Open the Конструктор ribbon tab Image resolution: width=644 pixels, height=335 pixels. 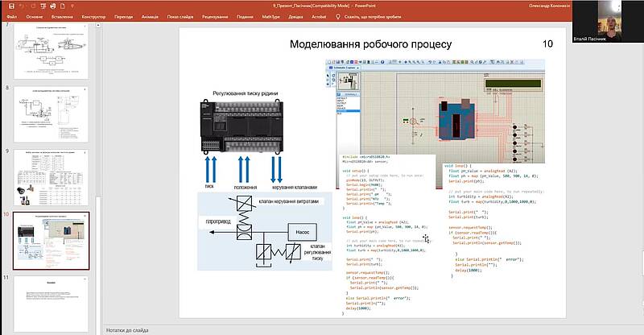(x=93, y=17)
